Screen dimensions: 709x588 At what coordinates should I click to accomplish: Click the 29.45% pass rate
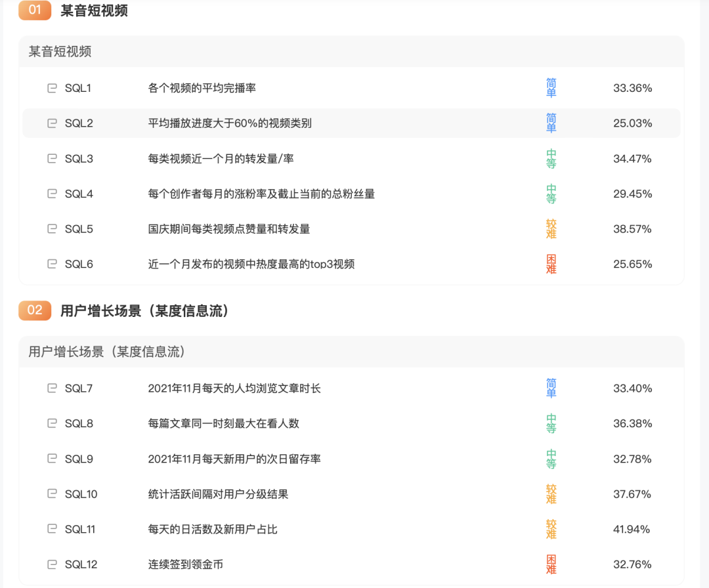[633, 194]
